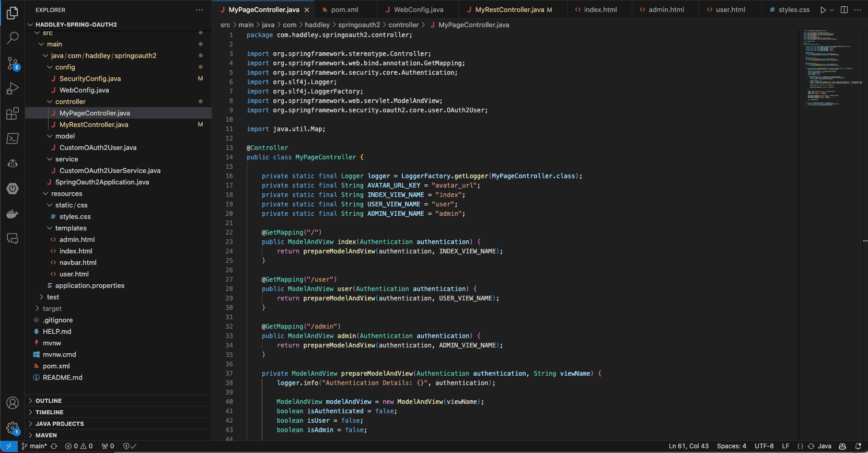The image size is (868, 453).
Task: Open the Extensions view
Action: click(13, 113)
